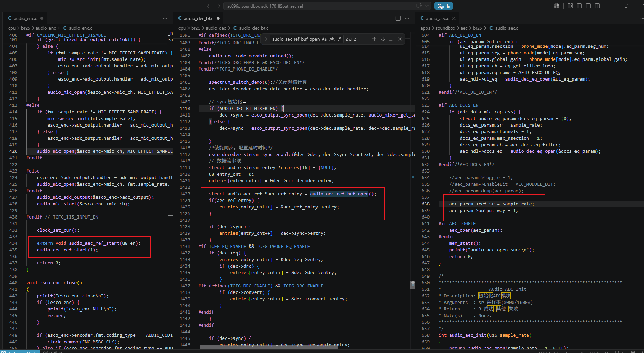
Task: Close the audio_aec.c tab with its X
Action: [x=454, y=18]
